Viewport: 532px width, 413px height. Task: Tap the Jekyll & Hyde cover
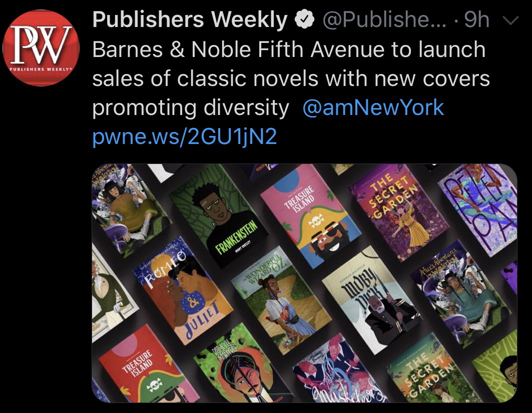tap(244, 364)
